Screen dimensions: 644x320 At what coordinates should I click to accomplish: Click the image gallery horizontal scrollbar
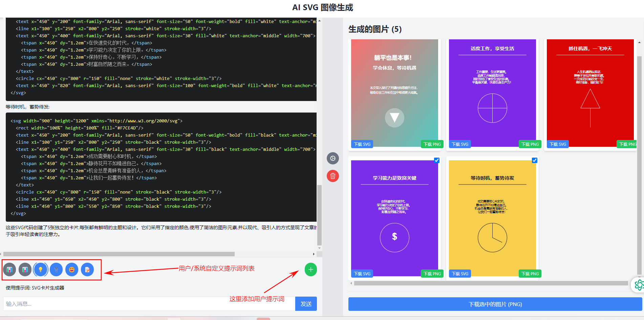click(x=491, y=283)
